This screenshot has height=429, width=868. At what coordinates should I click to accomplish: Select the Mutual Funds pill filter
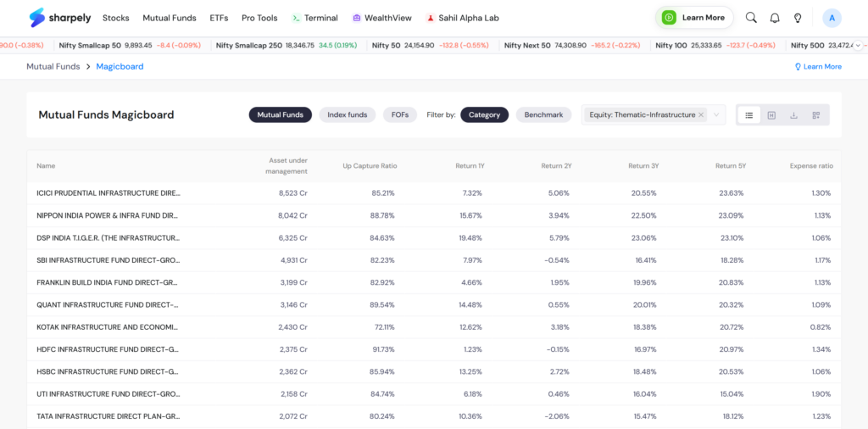click(x=280, y=114)
